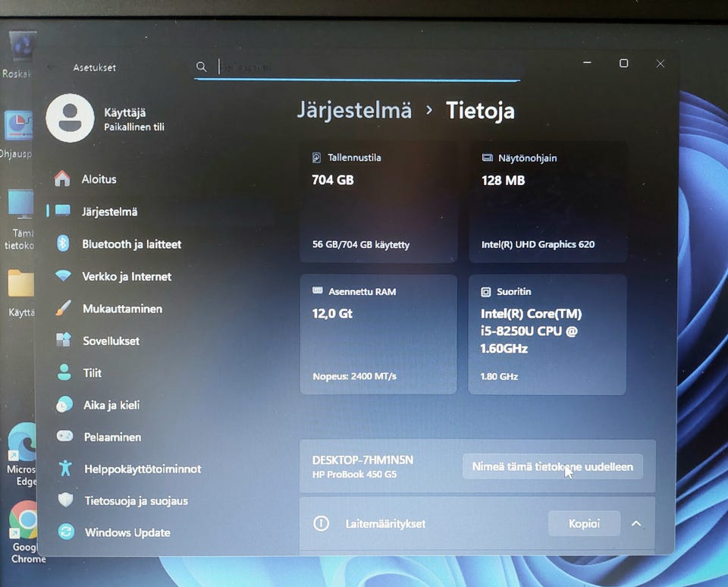Click the Aloitus house icon

62,179
